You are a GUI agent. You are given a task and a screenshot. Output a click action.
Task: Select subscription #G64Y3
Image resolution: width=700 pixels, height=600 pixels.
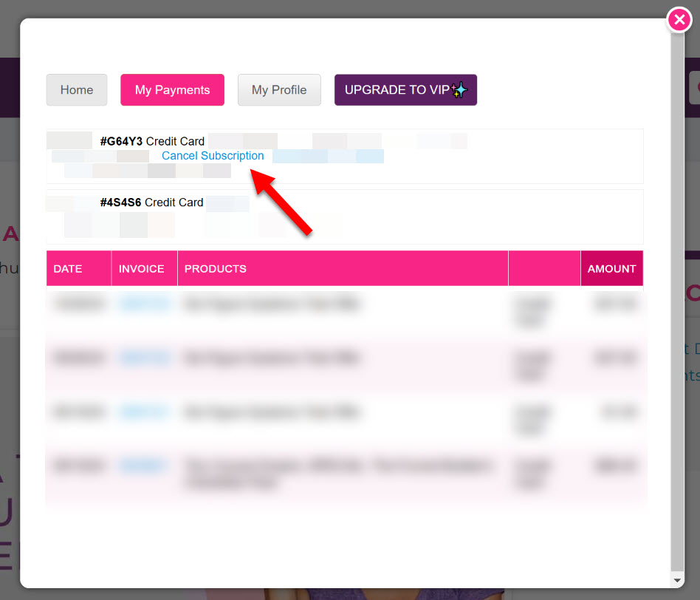click(x=121, y=141)
